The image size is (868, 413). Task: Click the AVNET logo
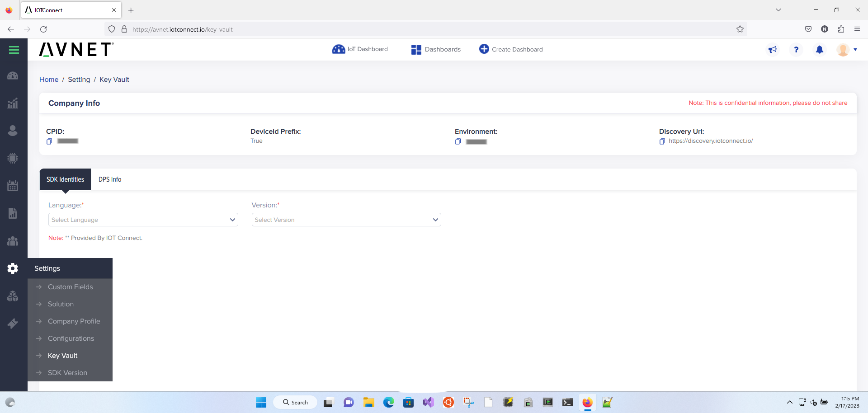76,50
